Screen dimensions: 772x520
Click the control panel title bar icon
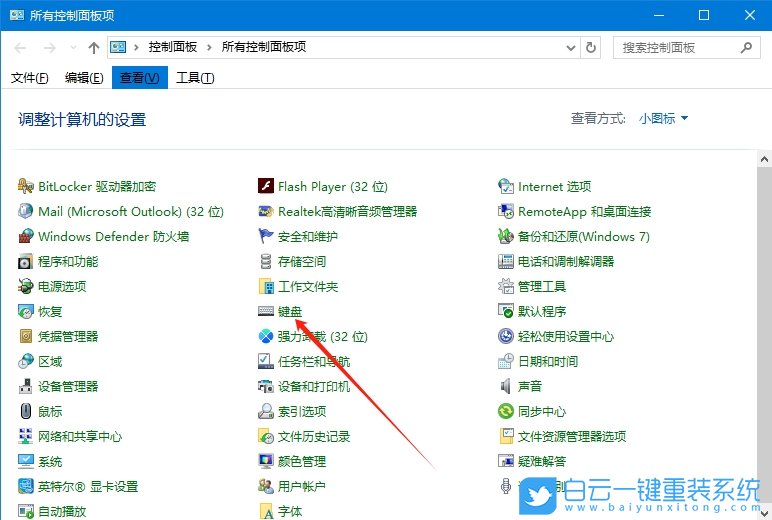(x=16, y=15)
